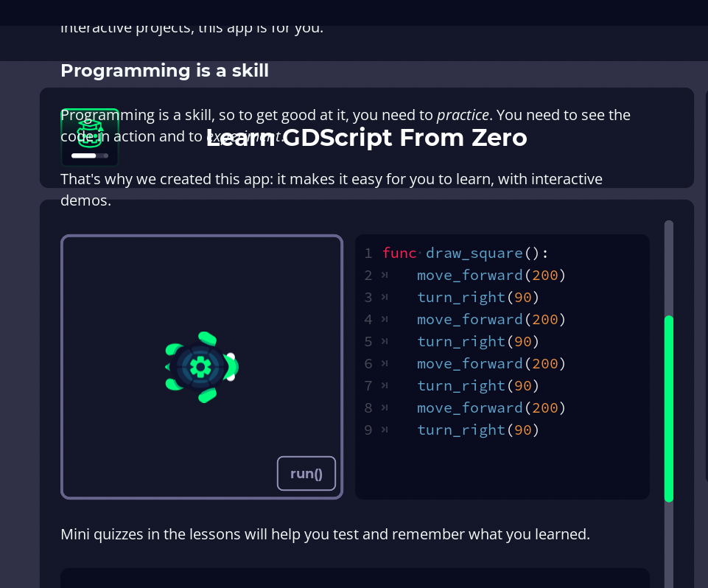Click the turn_right(90) code on line 9

click(478, 430)
